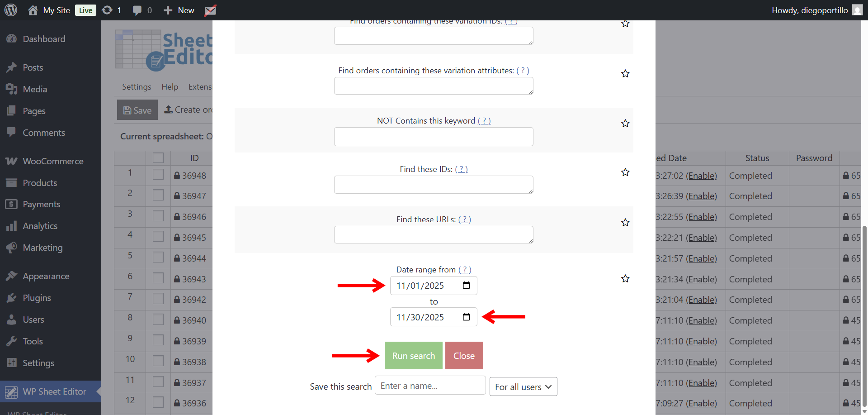This screenshot has width=868, height=415.
Task: Open calendar picker for 11/30/2025 date
Action: tap(466, 317)
